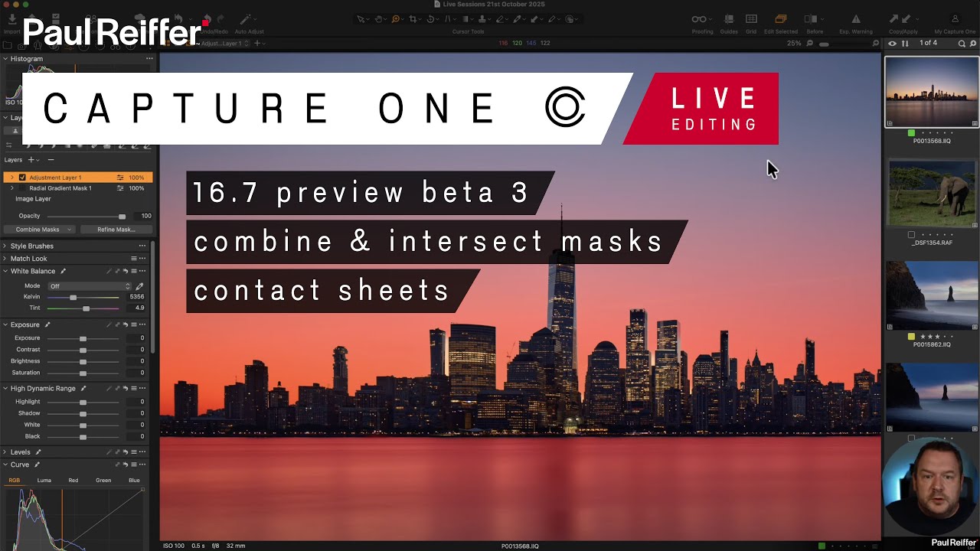The width and height of the screenshot is (980, 551).
Task: Toggle selection checkbox under _DSF1354.RAF
Action: pos(911,235)
